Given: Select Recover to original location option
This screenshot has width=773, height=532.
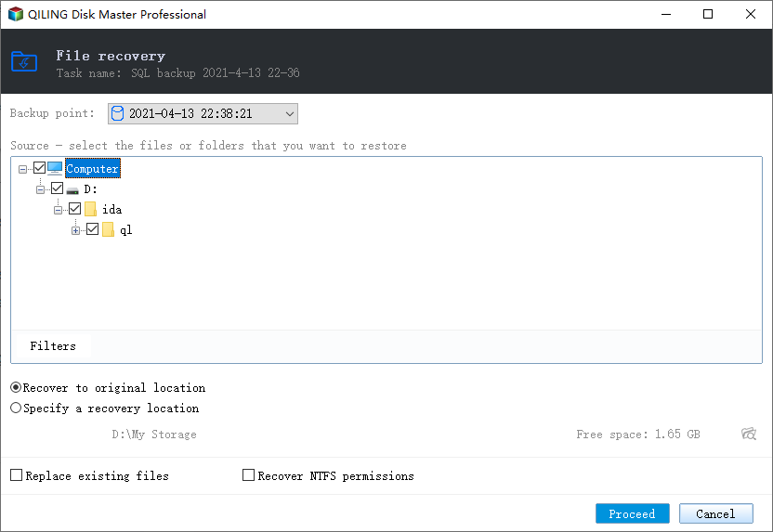Looking at the screenshot, I should pos(16,388).
